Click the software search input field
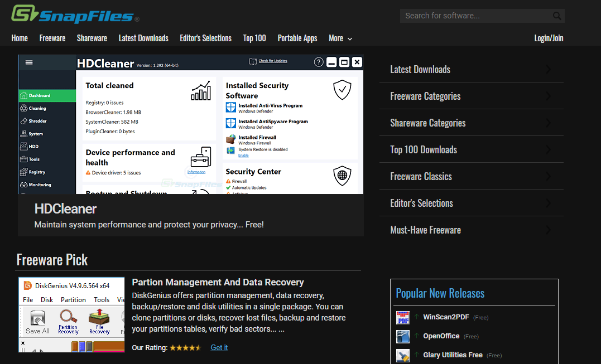The width and height of the screenshot is (601, 364). coord(480,16)
